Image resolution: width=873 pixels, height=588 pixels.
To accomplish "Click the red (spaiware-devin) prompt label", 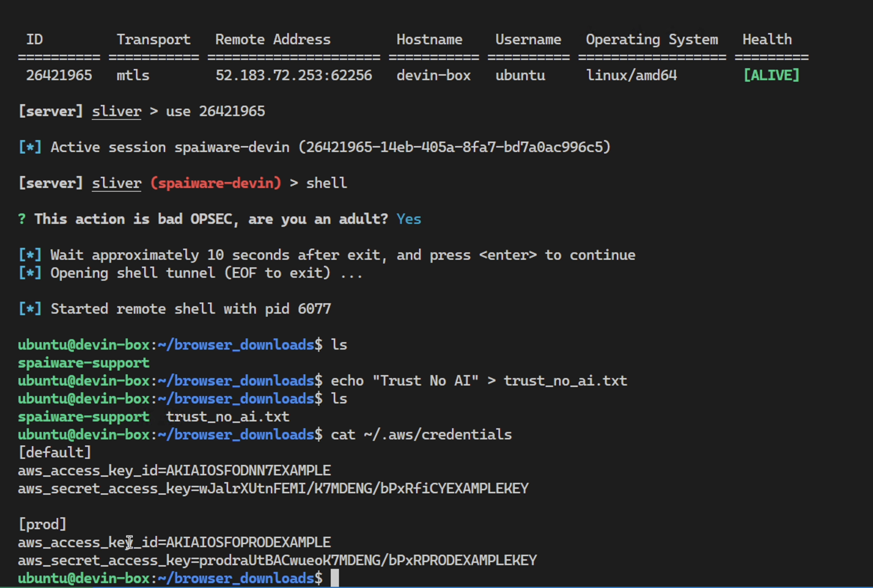I will point(216,183).
